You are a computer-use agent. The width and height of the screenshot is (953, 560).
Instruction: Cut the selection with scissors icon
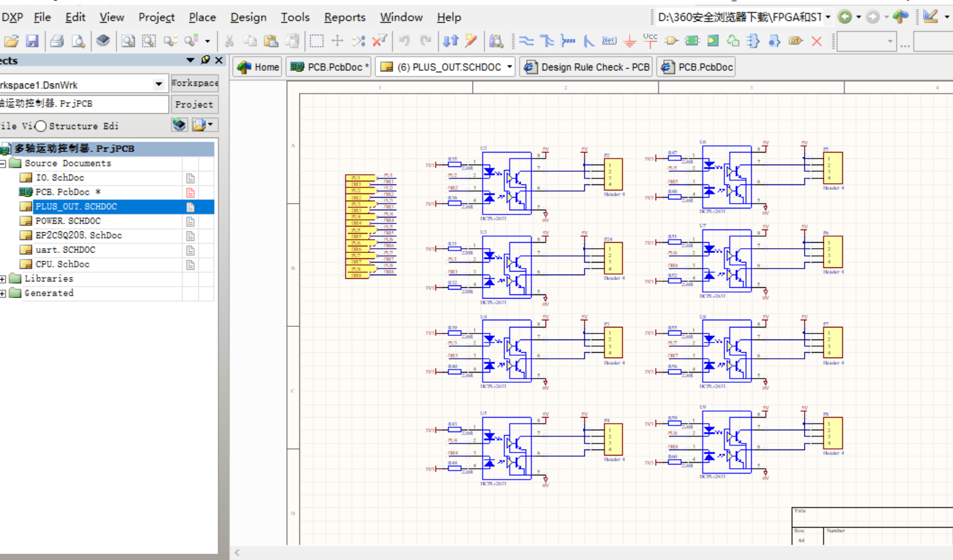coord(229,41)
